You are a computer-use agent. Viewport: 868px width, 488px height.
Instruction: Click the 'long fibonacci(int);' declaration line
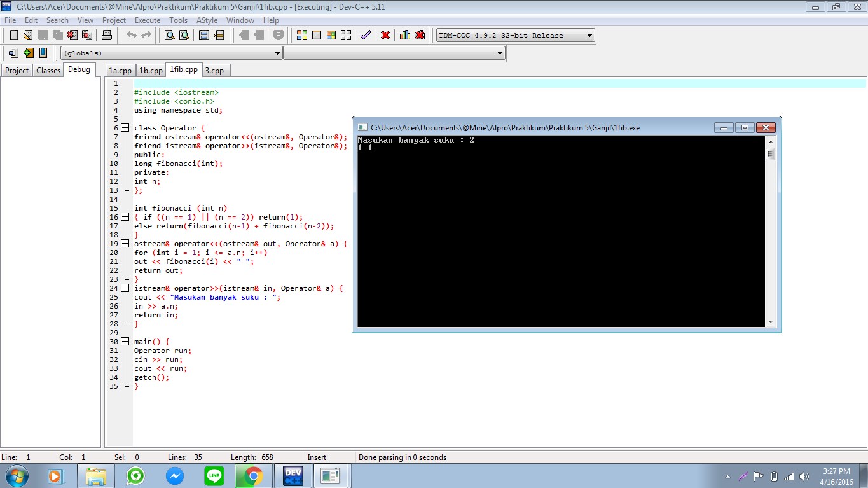pos(179,164)
